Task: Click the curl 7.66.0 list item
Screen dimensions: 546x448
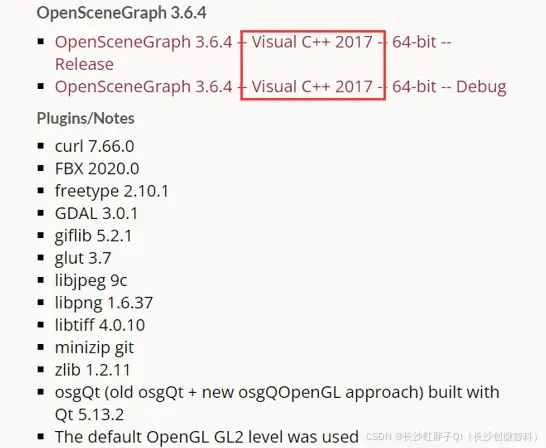Action: 94,146
